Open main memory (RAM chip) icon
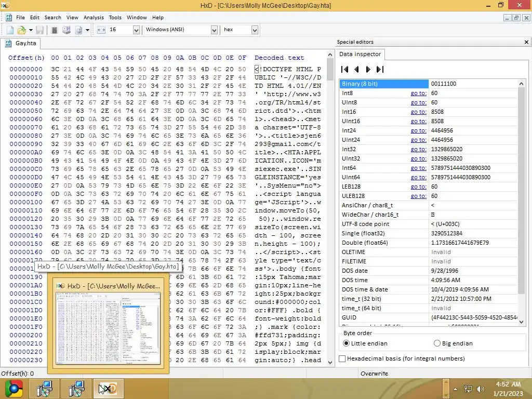 click(x=54, y=30)
